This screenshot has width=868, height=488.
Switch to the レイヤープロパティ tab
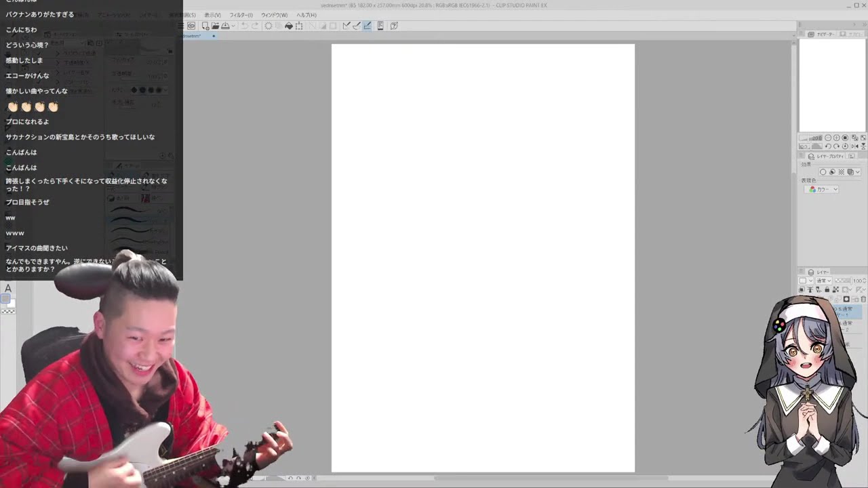pos(826,156)
